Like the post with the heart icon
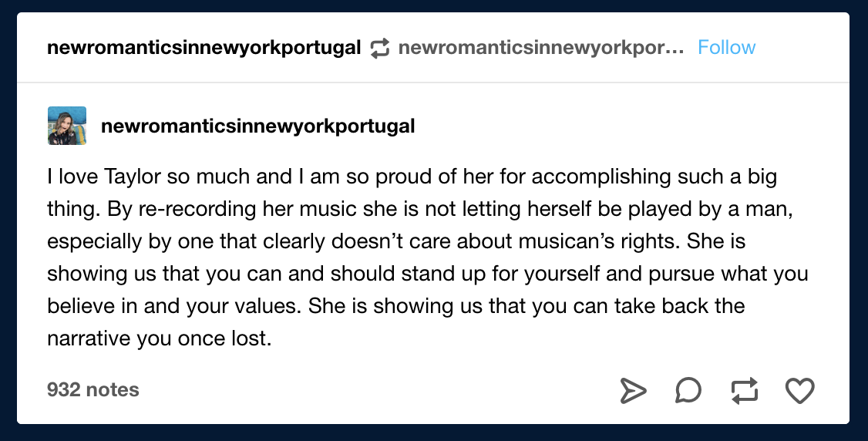This screenshot has width=868, height=441. tap(800, 391)
